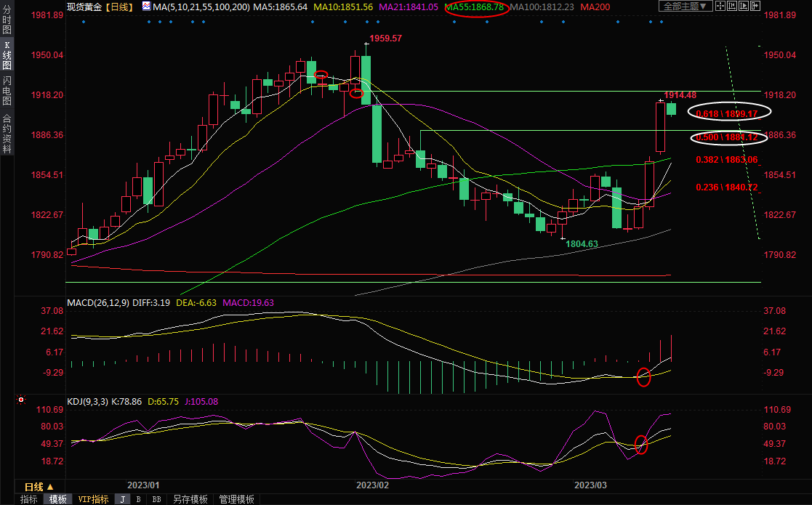812x505 pixels.
Task: Toggle the B indicator template button
Action: (139, 499)
